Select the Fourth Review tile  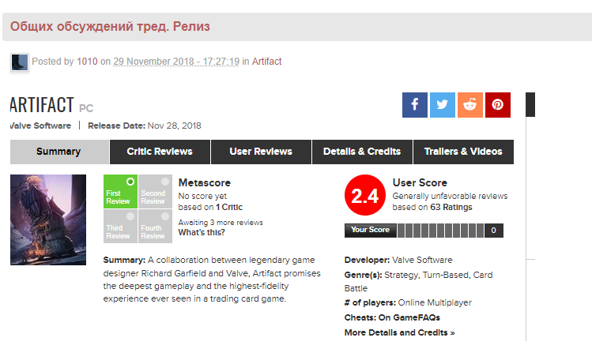click(x=155, y=226)
